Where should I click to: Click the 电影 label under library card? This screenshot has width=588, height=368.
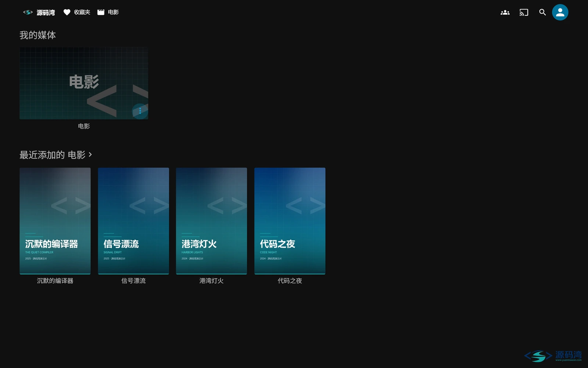pyautogui.click(x=84, y=126)
